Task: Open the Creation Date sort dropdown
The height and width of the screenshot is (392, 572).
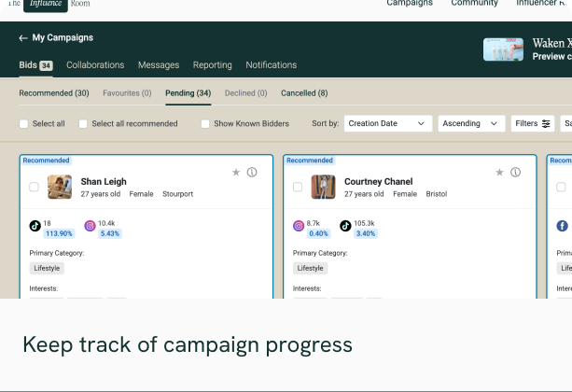Action: (x=387, y=123)
